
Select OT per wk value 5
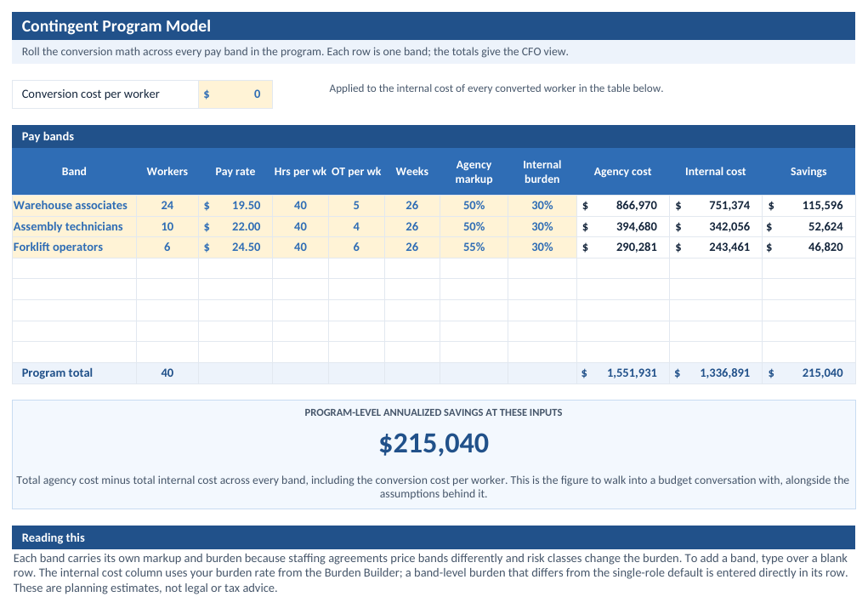tap(356, 206)
